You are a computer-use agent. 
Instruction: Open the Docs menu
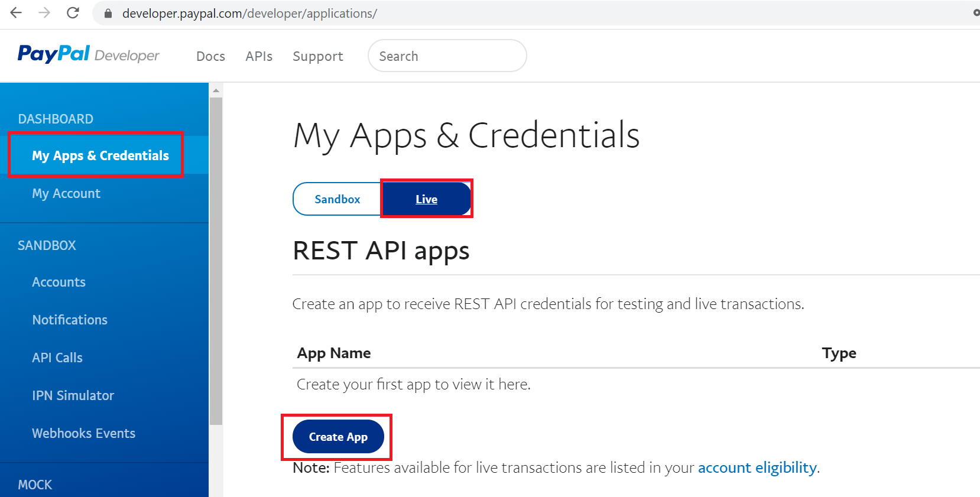[210, 56]
